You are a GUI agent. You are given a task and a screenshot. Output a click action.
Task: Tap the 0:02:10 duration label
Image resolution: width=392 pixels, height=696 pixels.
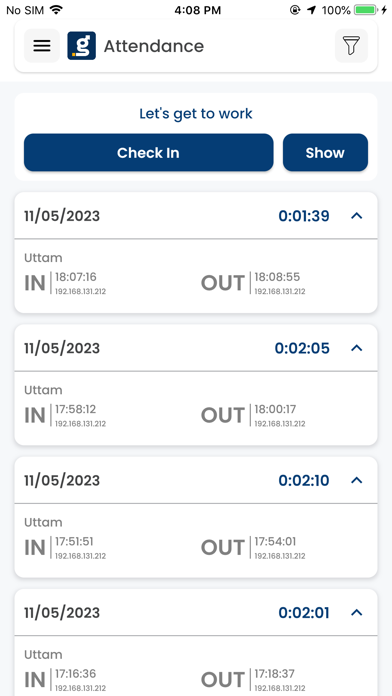(x=304, y=480)
